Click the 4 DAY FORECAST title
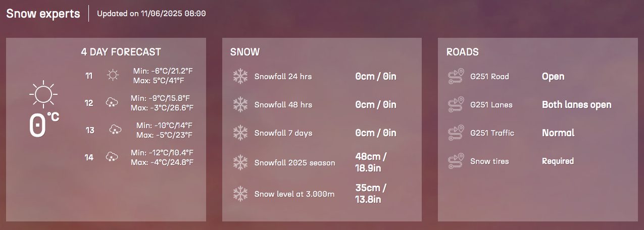This screenshot has width=644, height=230. (x=121, y=52)
